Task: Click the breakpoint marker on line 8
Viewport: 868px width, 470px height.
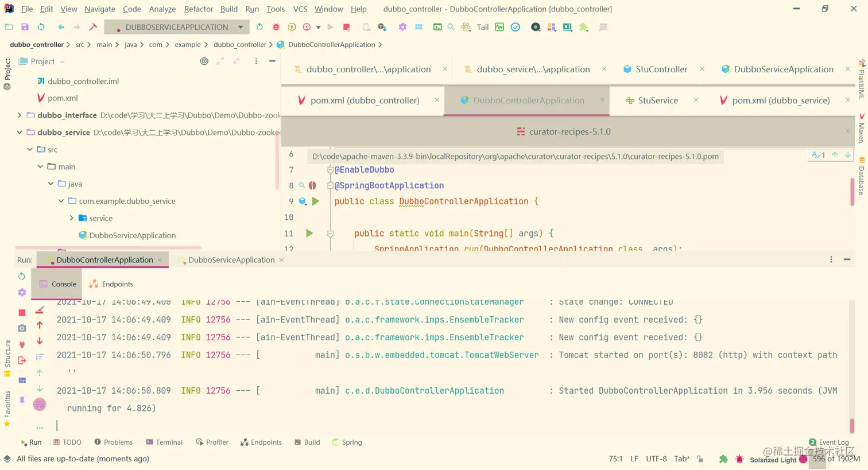Action: point(312,185)
